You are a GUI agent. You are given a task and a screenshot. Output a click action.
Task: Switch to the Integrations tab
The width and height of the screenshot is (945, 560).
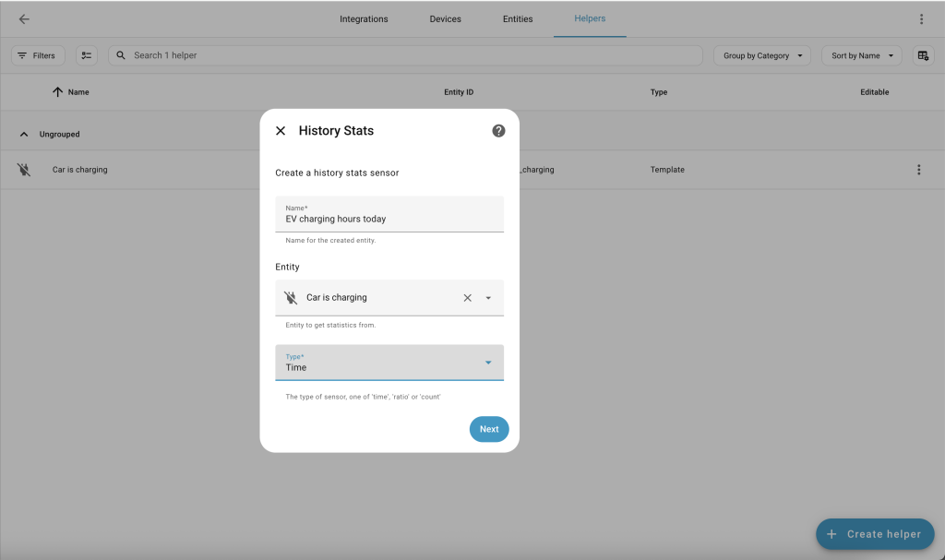pyautogui.click(x=364, y=19)
